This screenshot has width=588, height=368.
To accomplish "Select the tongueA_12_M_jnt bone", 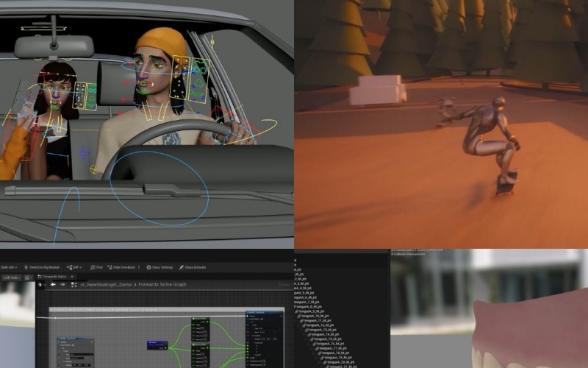I will [x=319, y=325].
